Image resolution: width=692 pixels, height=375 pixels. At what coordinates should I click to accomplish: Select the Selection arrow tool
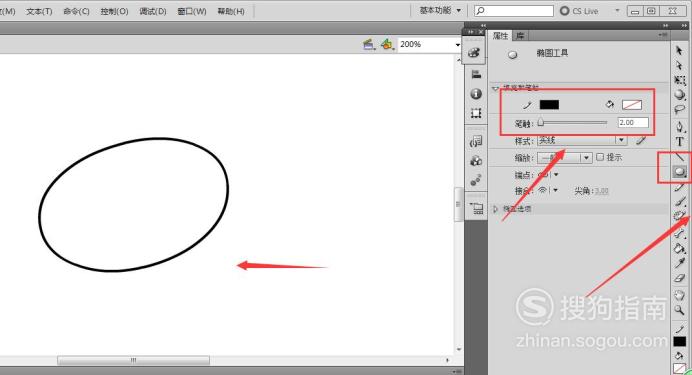(x=679, y=51)
